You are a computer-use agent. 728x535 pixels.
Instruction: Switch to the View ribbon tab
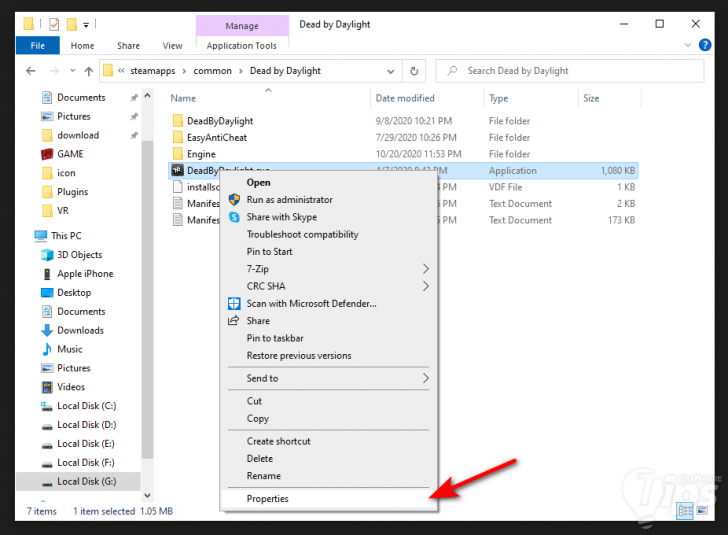click(172, 46)
